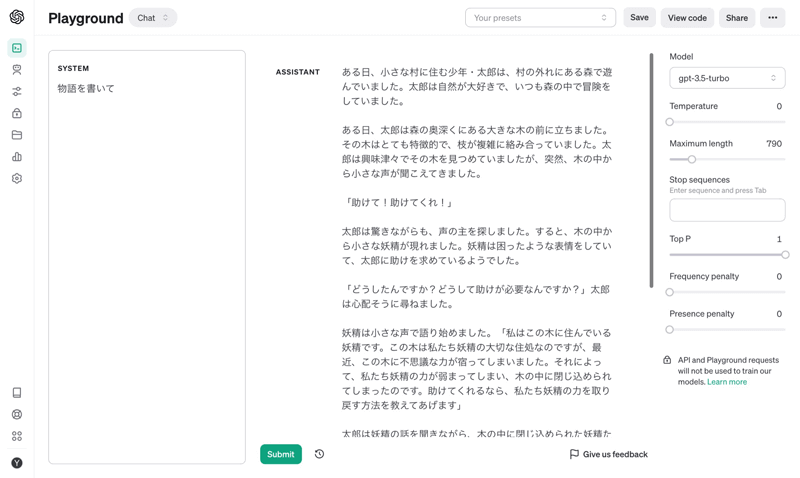Click the Presence penalty value 0
Viewport: 800px width, 478px height.
pos(779,314)
